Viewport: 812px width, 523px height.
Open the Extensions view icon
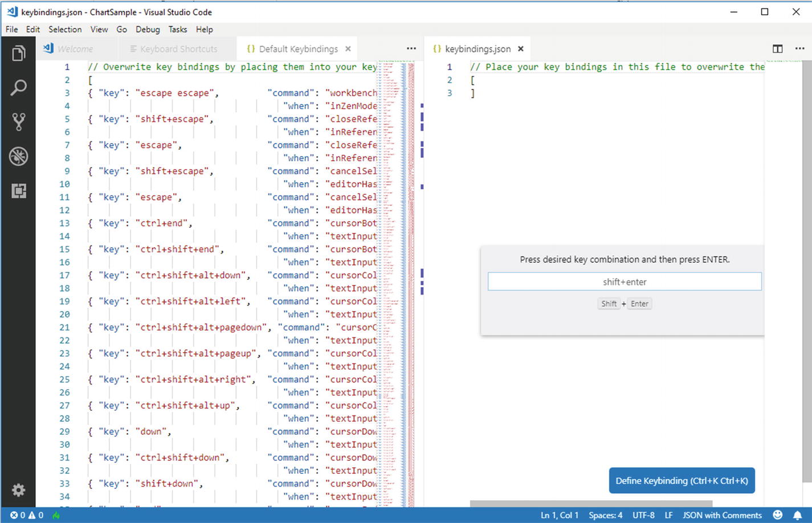click(x=18, y=191)
